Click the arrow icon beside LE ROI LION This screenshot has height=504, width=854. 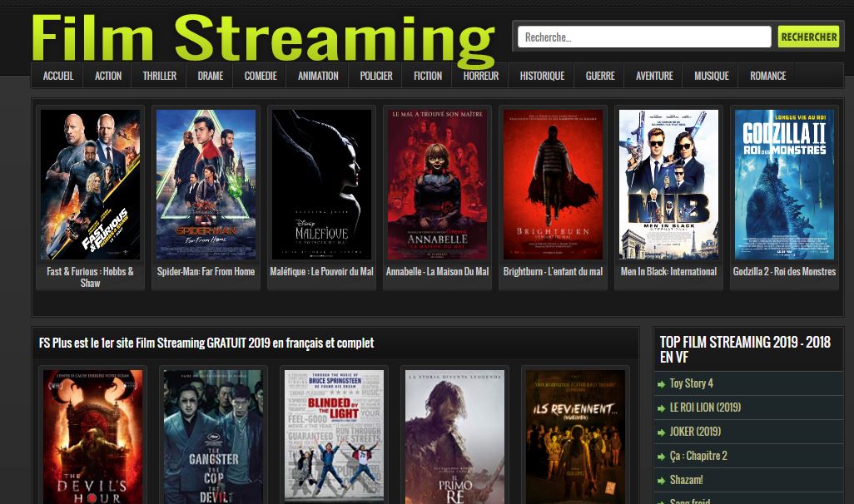point(661,408)
